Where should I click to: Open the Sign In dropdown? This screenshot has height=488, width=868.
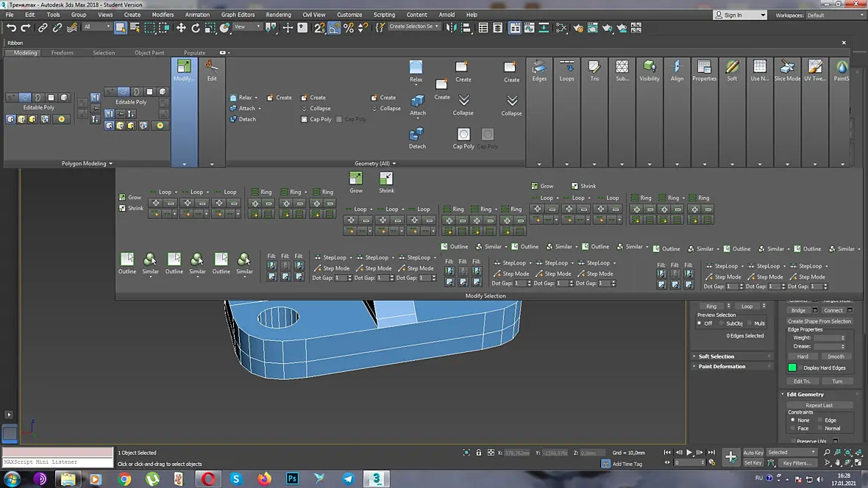pyautogui.click(x=741, y=15)
